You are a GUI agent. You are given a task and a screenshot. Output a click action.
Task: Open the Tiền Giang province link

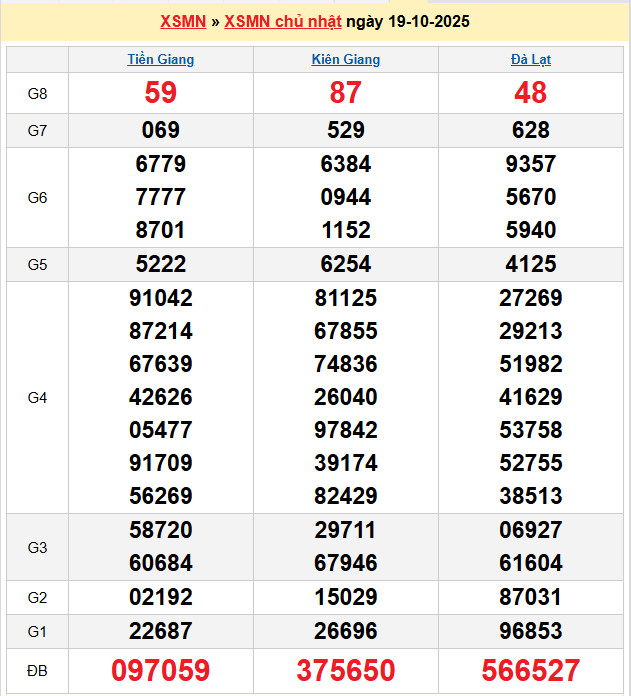[161, 59]
